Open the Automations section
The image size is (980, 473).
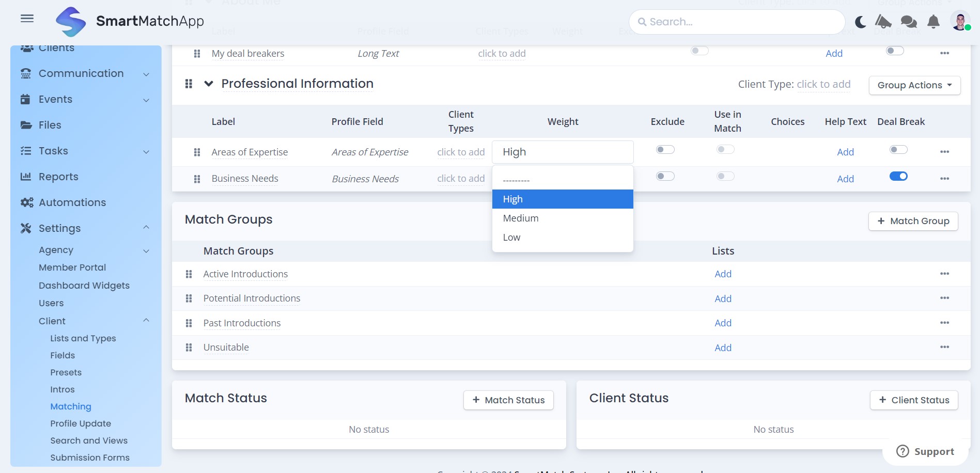(72, 202)
